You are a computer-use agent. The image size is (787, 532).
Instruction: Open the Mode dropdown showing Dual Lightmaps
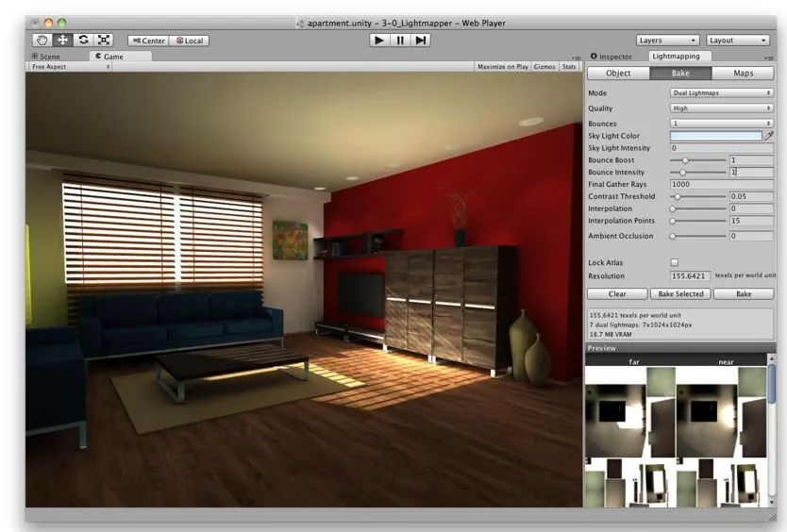click(x=722, y=93)
